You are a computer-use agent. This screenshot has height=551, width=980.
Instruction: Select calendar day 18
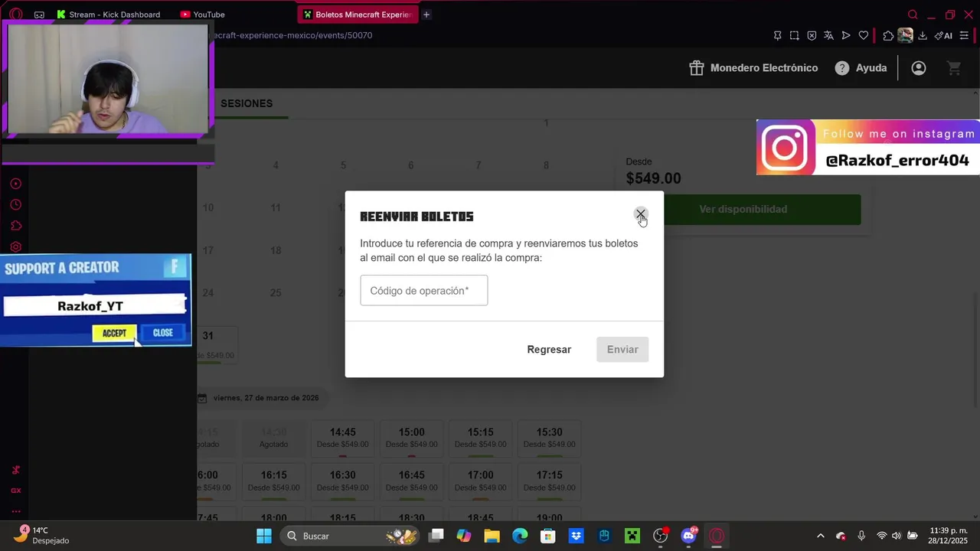276,250
